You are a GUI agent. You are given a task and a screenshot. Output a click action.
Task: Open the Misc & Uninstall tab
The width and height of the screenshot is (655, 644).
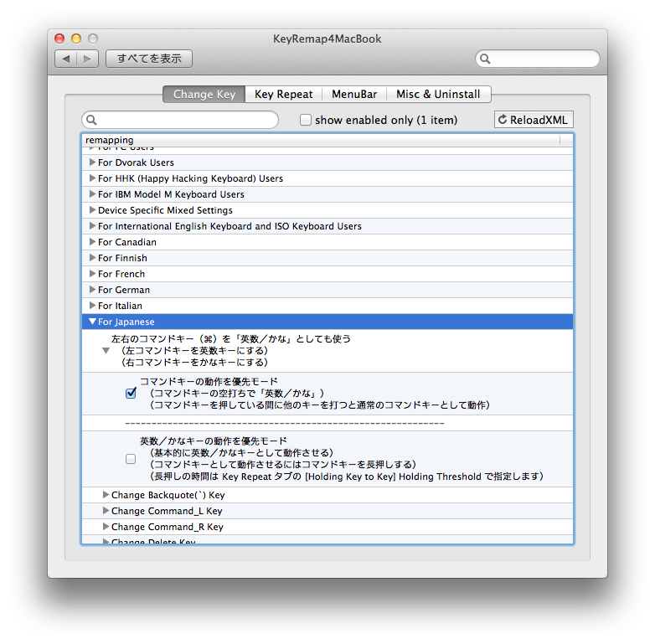pyautogui.click(x=438, y=95)
